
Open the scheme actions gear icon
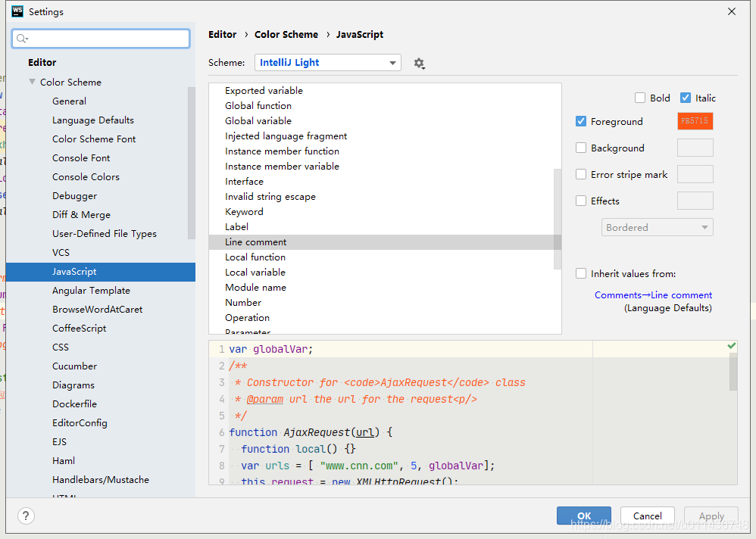pyautogui.click(x=419, y=63)
